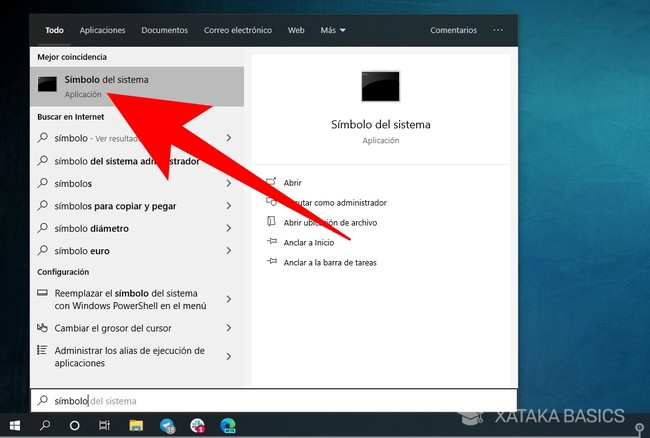
Task: Select the Todo tab
Action: (54, 30)
